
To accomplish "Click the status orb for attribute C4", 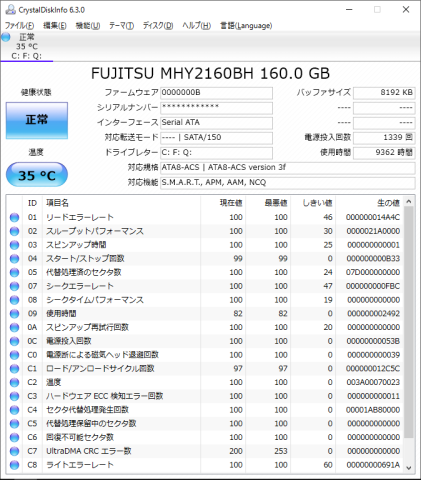I will [14, 410].
